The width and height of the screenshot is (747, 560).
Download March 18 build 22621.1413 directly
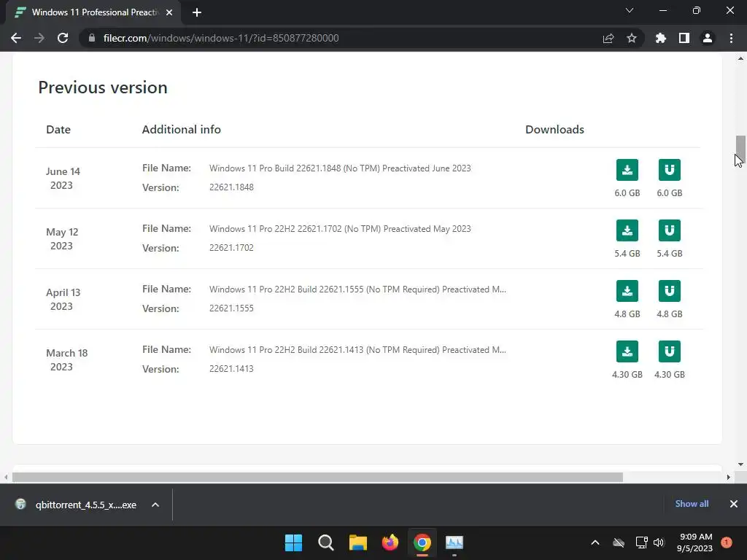point(627,351)
